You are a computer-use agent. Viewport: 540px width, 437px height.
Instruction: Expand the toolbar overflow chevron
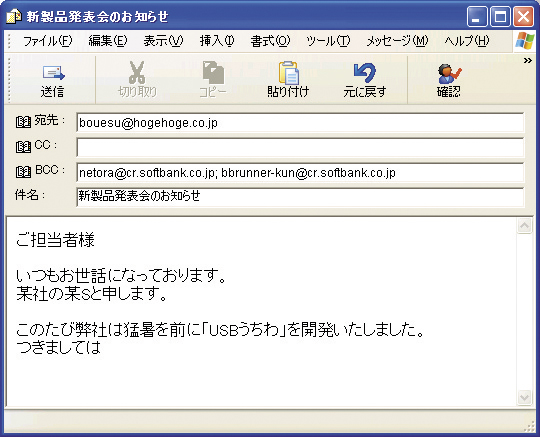(x=528, y=61)
